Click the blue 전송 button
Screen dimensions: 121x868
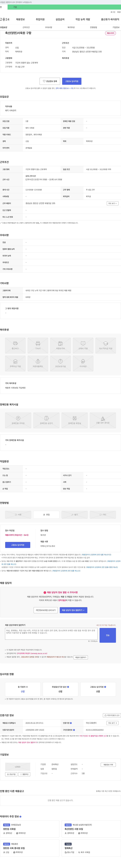tap(108, 635)
